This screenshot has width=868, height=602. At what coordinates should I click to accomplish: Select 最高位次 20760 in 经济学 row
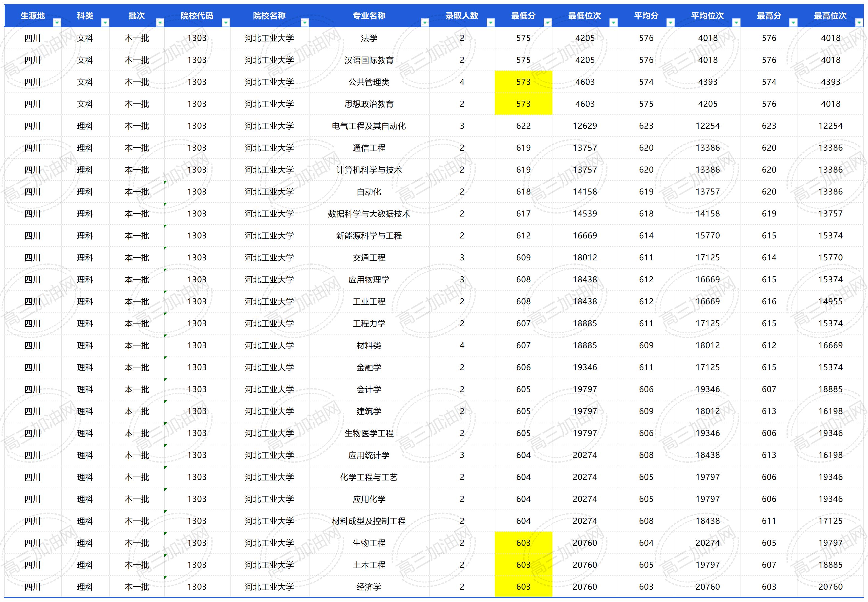(x=831, y=587)
